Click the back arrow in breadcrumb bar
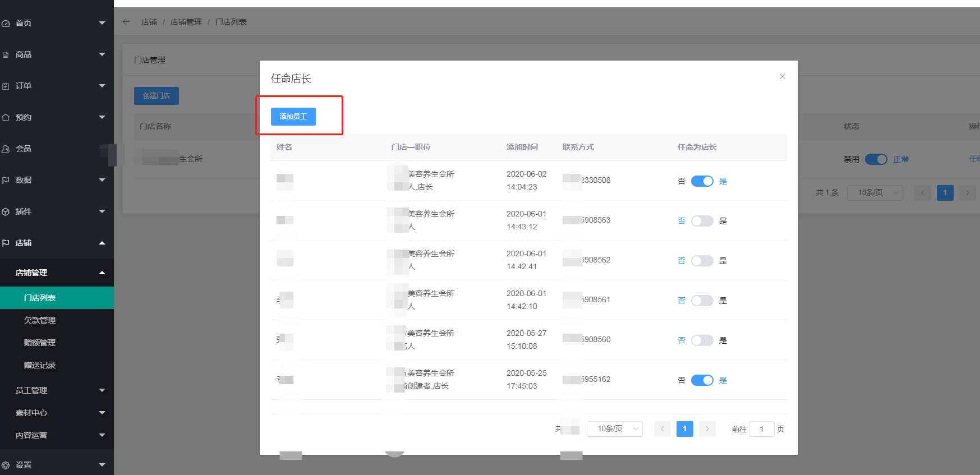Image resolution: width=980 pixels, height=475 pixels. pyautogui.click(x=126, y=22)
